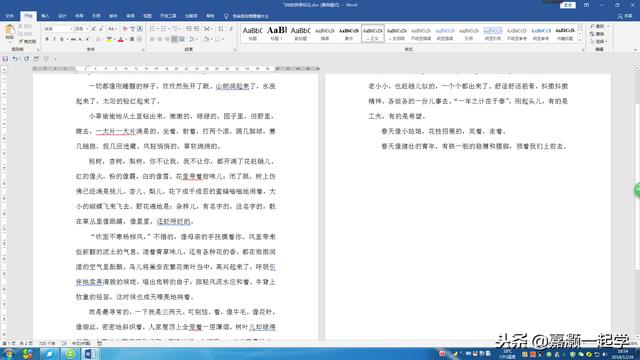Click the 选择 (Select) button
640x360 pixels.
click(598, 41)
